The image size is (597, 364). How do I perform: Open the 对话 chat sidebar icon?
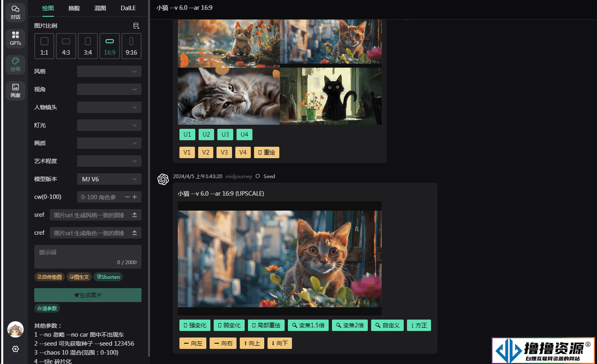click(15, 12)
